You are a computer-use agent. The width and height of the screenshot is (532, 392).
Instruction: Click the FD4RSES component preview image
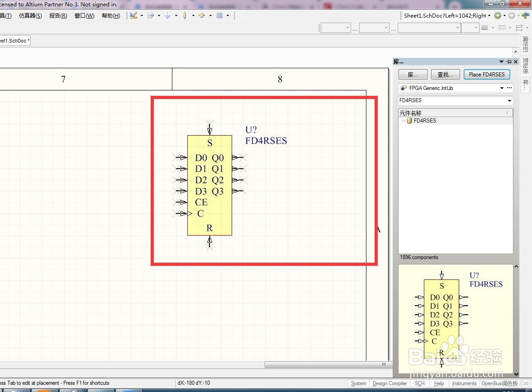(x=456, y=319)
